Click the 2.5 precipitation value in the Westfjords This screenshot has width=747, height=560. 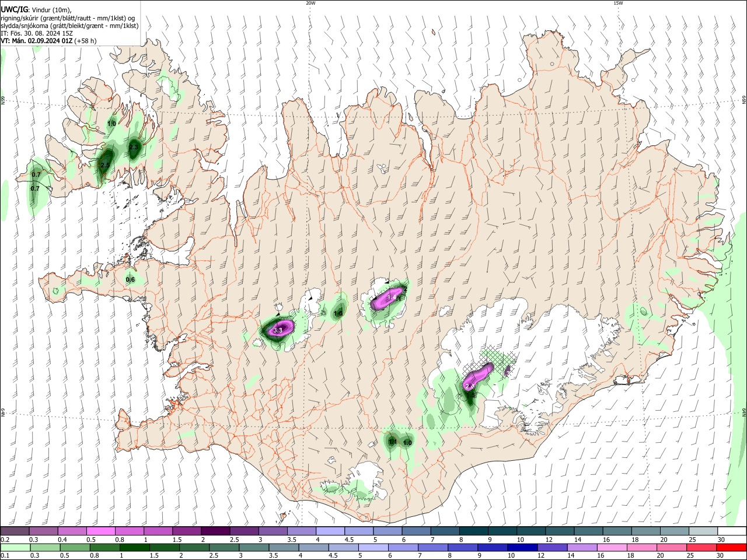105,166
